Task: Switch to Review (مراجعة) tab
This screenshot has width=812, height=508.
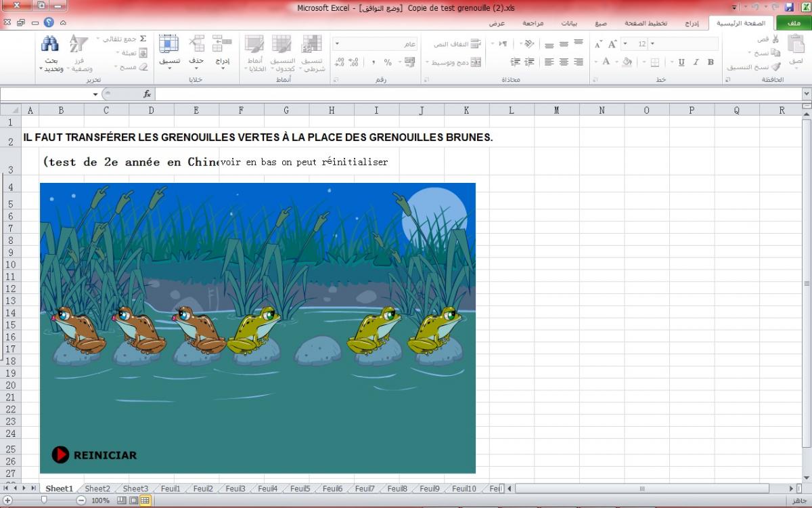Action: [533, 23]
